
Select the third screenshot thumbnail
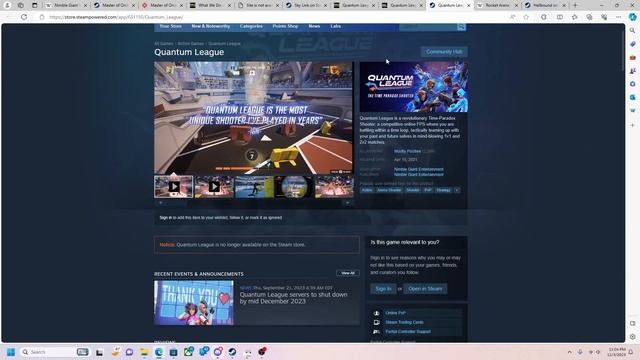(254, 187)
